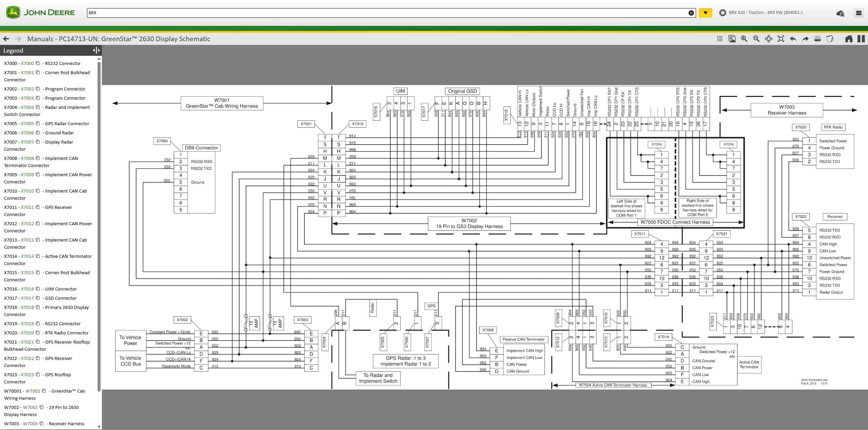
Task: Click the fit-to-screen icon
Action: (x=781, y=38)
